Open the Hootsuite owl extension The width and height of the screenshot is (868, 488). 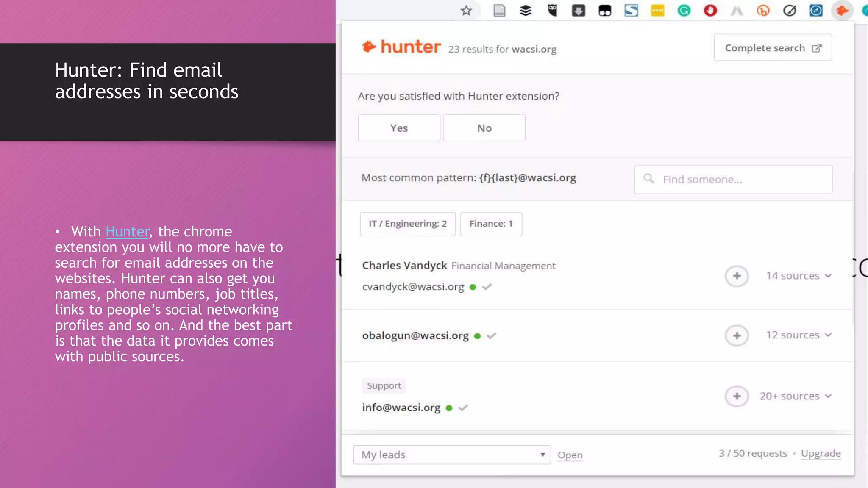tap(552, 11)
